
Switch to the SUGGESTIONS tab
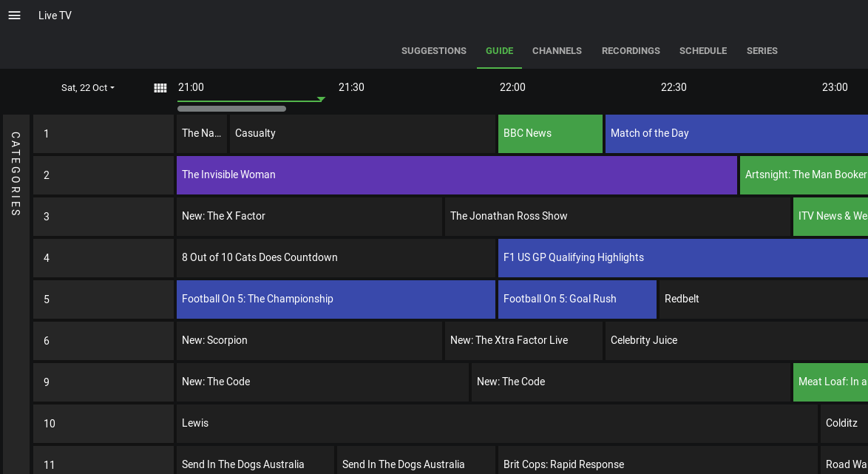434,50
